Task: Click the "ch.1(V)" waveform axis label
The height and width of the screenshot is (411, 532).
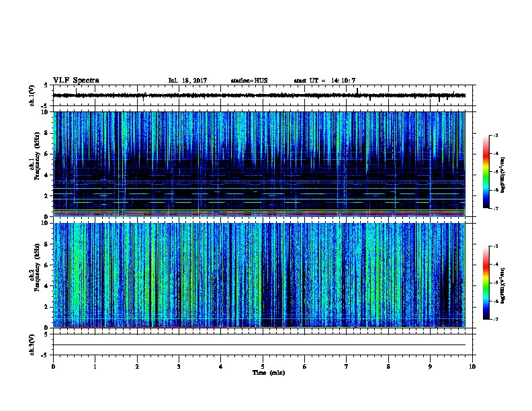Action: (32, 95)
